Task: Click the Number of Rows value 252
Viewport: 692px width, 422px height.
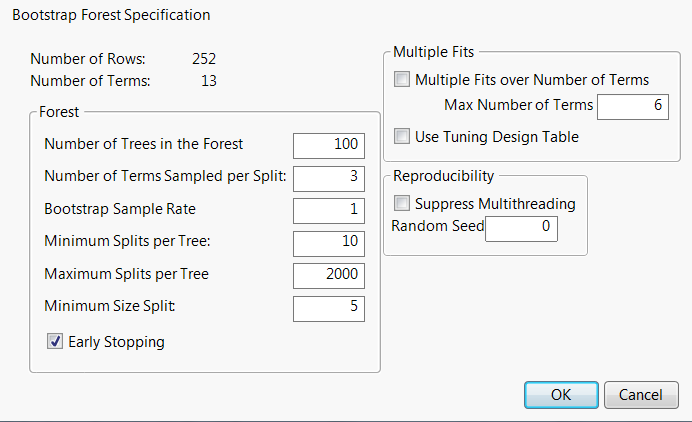Action: click(204, 60)
